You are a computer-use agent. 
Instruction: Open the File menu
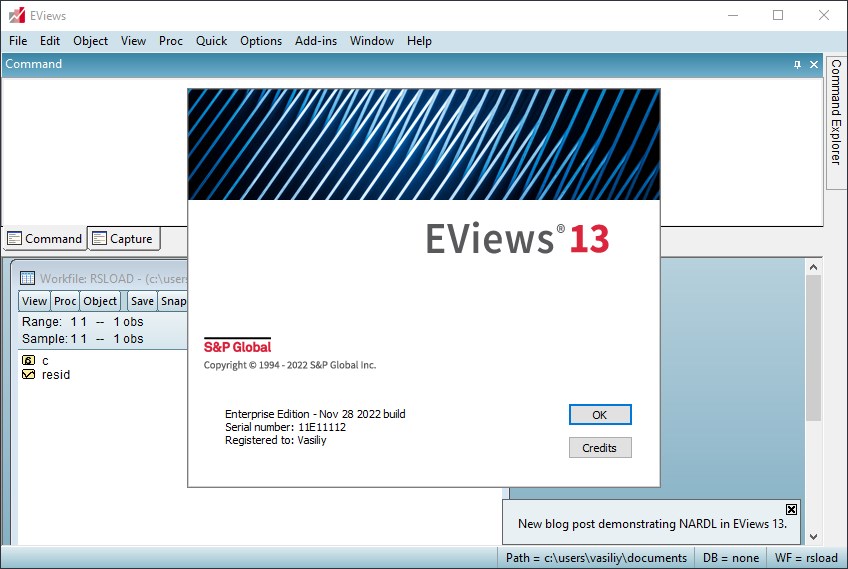(18, 41)
